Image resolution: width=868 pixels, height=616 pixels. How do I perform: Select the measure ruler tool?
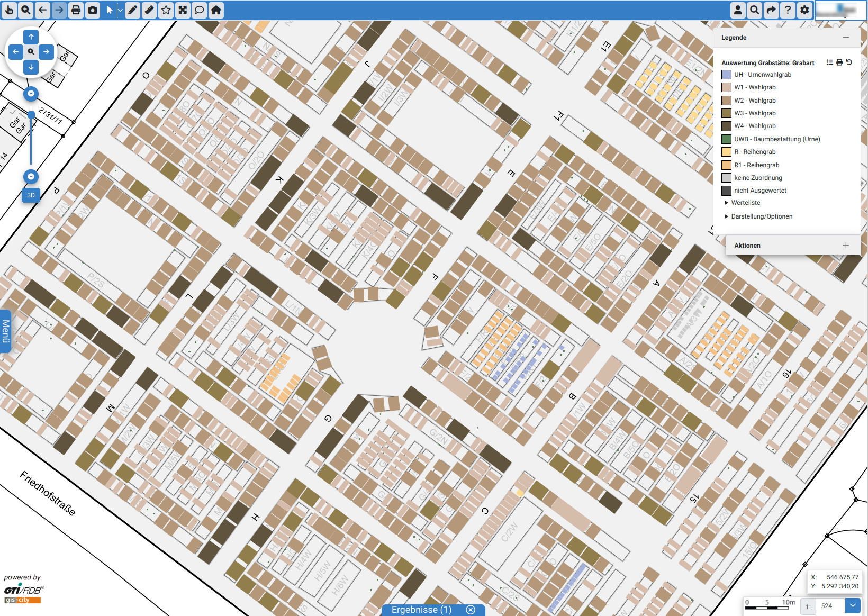tap(149, 10)
